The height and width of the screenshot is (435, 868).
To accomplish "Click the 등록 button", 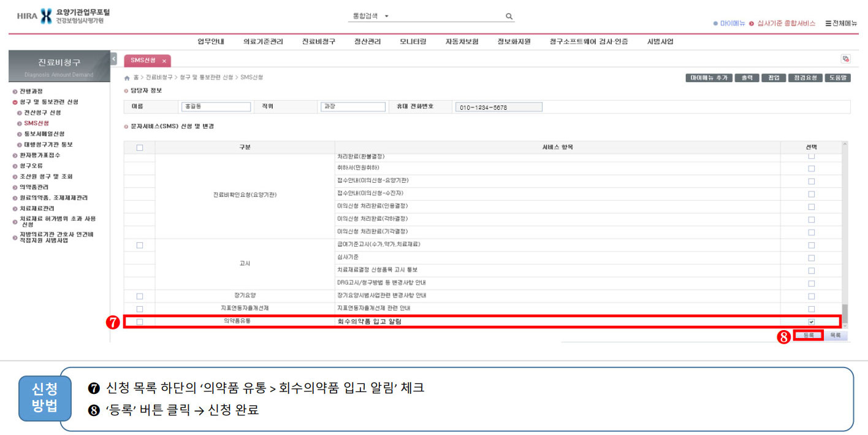I will [809, 336].
